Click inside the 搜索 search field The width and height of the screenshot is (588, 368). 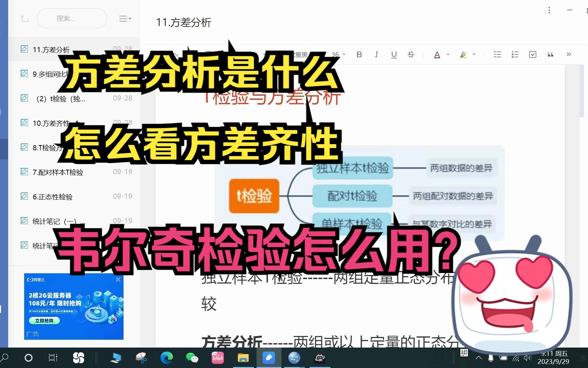[x=72, y=18]
